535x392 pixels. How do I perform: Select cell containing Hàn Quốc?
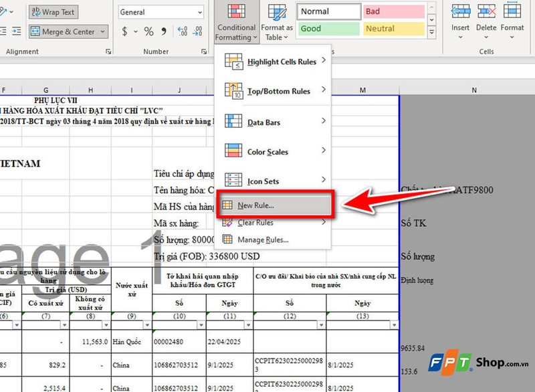tap(132, 342)
